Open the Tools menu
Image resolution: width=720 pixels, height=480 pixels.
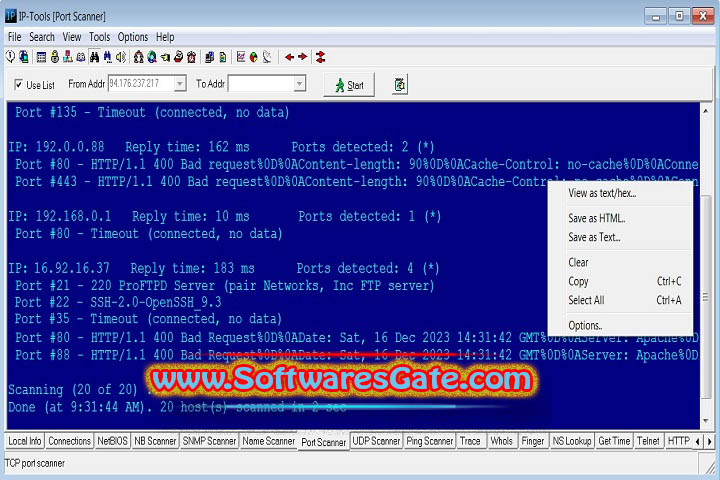tap(99, 37)
